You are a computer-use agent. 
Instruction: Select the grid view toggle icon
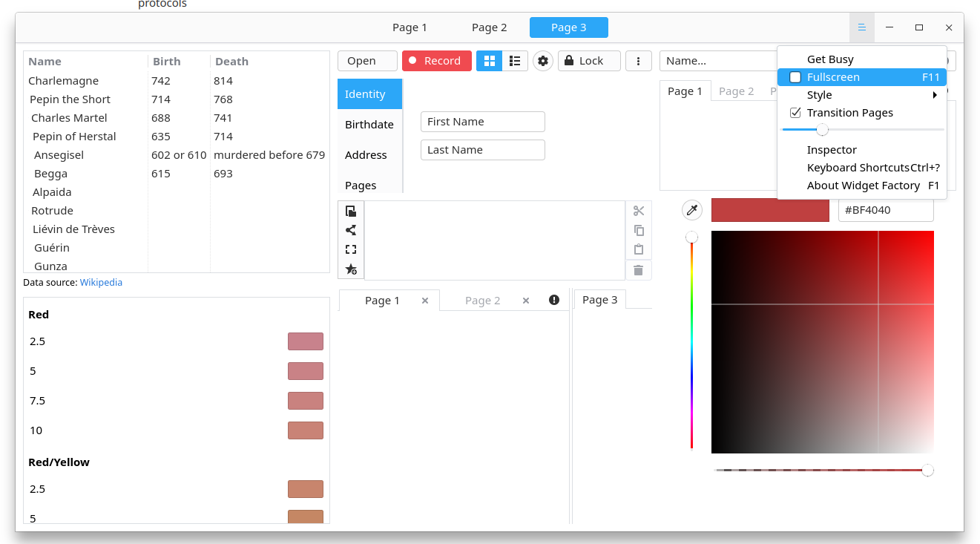coord(490,61)
